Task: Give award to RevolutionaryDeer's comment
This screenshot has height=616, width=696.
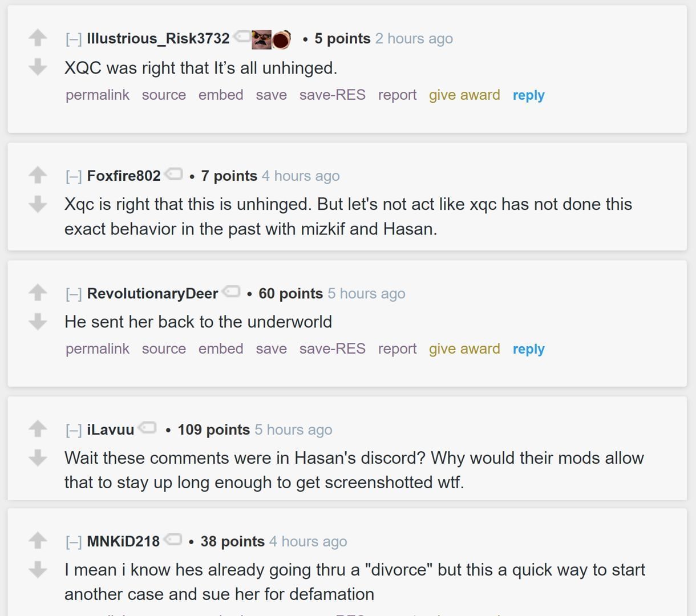Action: [464, 349]
